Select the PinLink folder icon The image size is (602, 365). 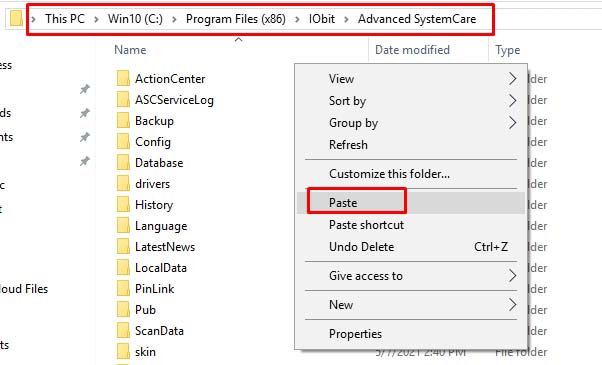click(123, 289)
